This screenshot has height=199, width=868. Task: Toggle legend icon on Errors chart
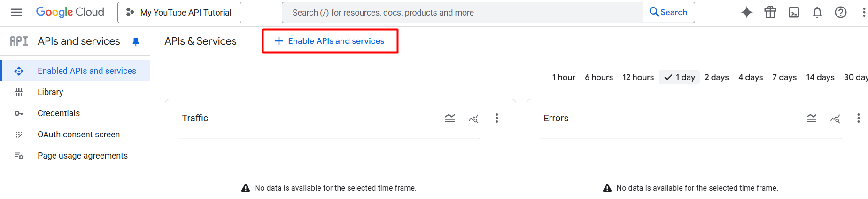[x=812, y=119]
